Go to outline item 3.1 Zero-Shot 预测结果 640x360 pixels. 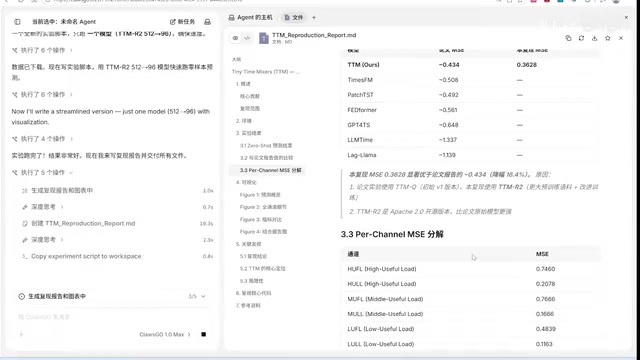coord(266,145)
